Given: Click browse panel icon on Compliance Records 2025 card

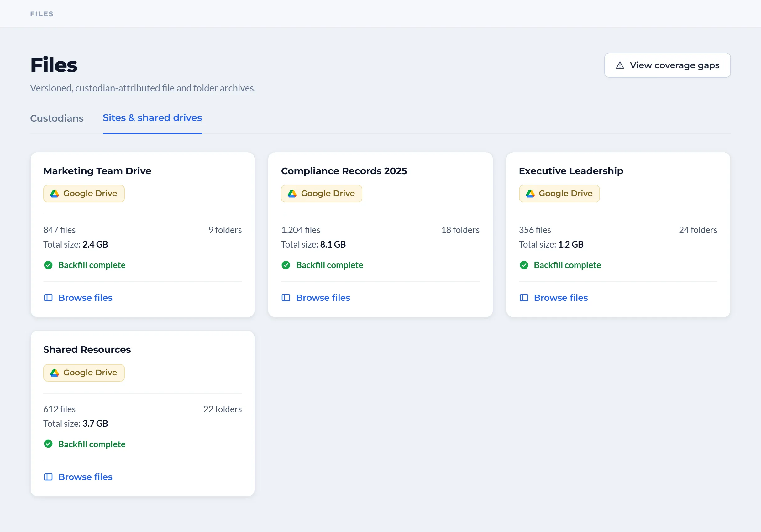Looking at the screenshot, I should point(286,298).
